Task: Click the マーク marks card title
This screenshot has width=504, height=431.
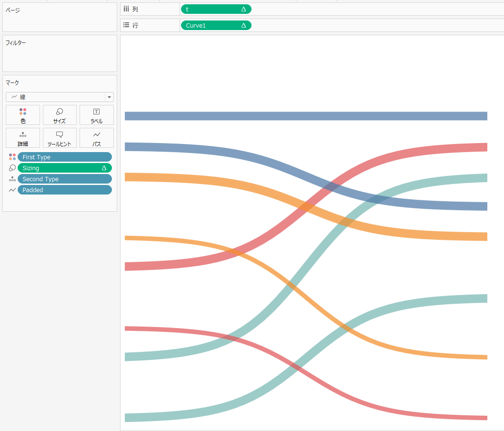Action: (12, 82)
